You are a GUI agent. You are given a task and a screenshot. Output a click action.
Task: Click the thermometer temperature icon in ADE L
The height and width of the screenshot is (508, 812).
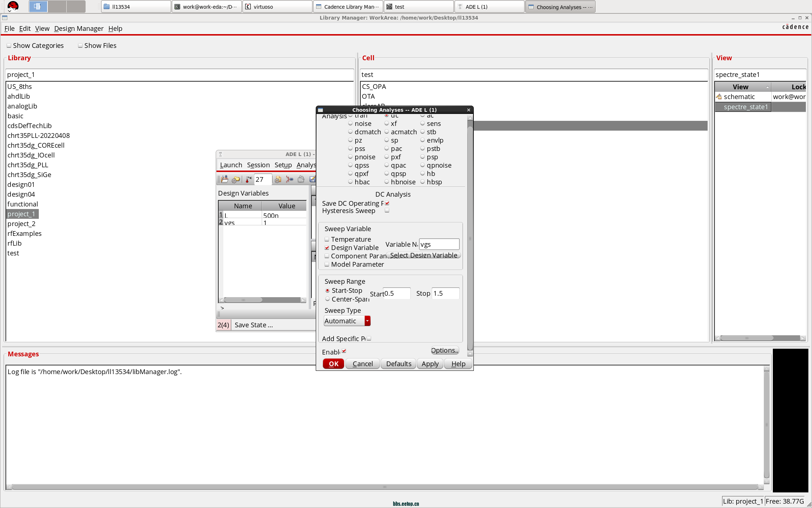tap(249, 179)
